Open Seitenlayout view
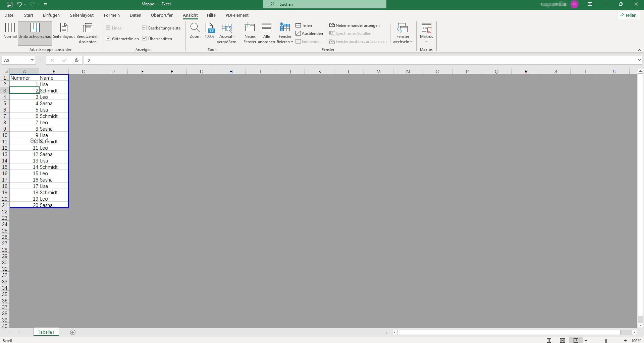The width and height of the screenshot is (644, 343). 64,31
